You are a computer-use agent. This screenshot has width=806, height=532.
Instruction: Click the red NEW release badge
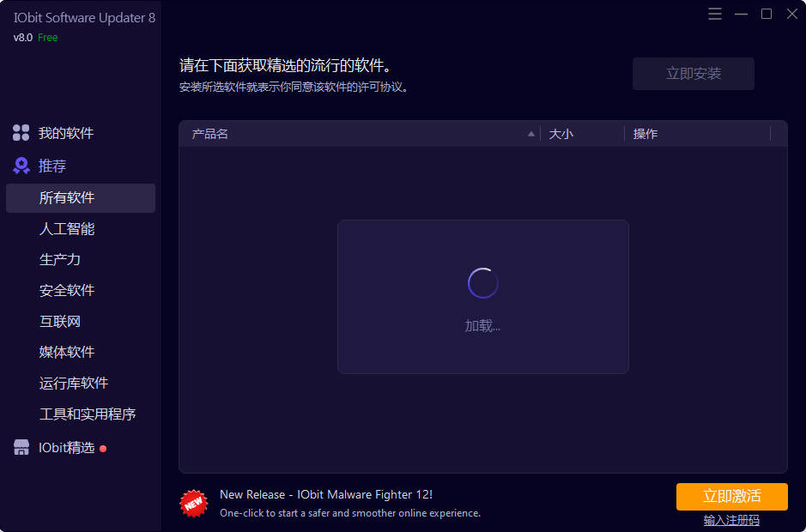tap(194, 503)
